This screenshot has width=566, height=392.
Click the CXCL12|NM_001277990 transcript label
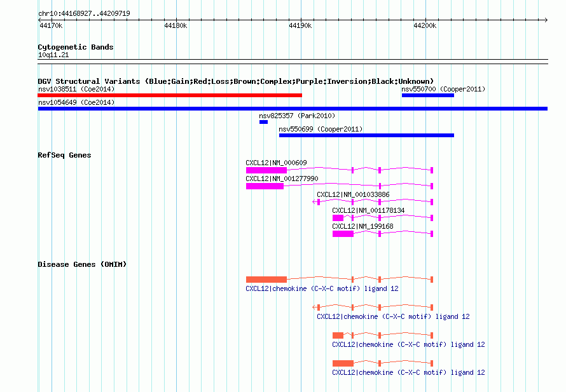coord(282,179)
